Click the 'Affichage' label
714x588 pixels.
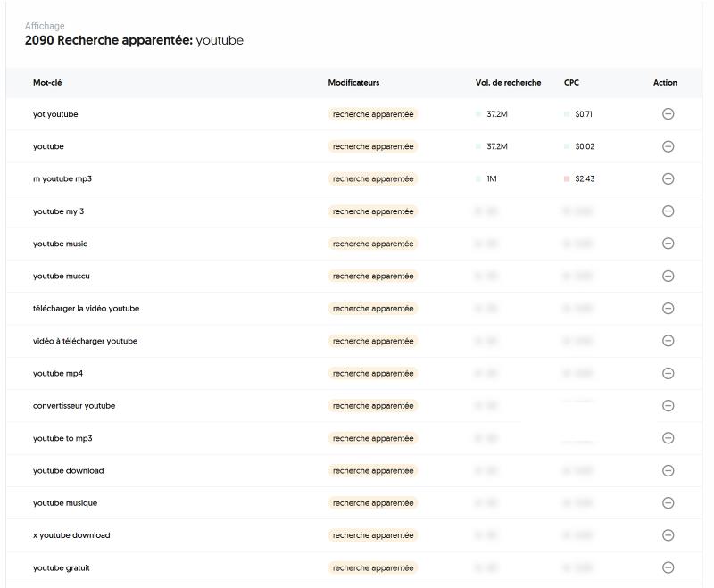point(45,26)
